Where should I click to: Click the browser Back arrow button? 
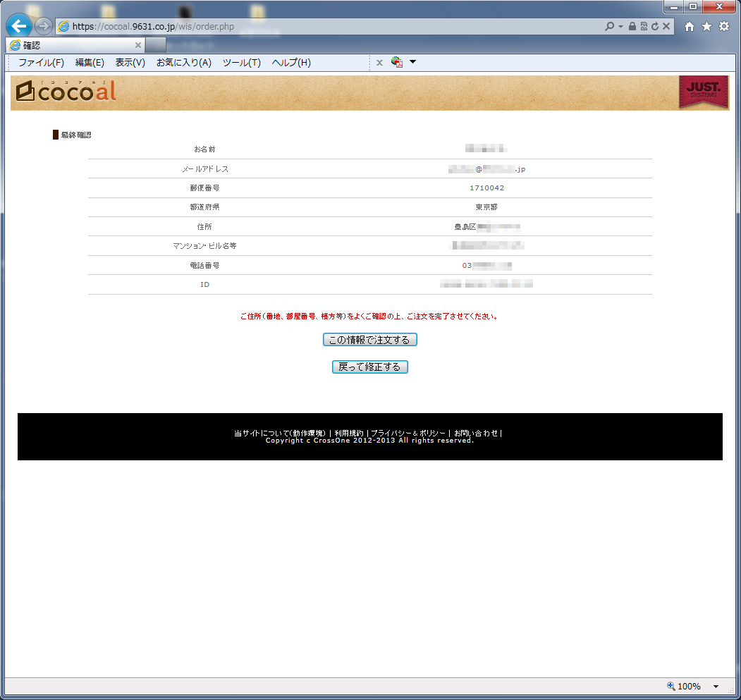[x=18, y=27]
